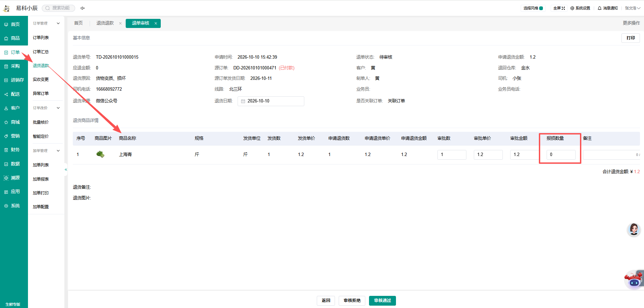The image size is (644, 308).
Task: Open the customer service avatar chat
Action: click(634, 229)
